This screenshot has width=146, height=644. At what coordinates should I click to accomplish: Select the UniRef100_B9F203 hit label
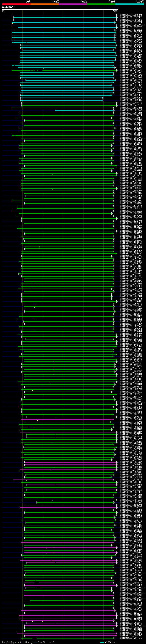point(131,306)
